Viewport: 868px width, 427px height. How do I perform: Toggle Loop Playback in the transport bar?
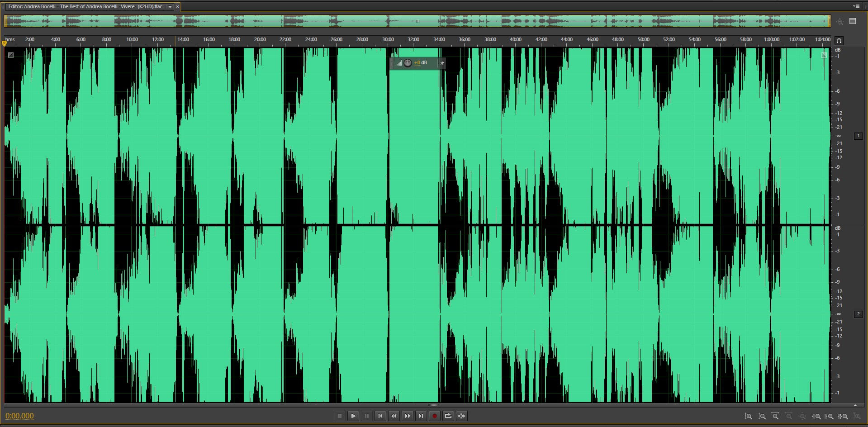(448, 416)
